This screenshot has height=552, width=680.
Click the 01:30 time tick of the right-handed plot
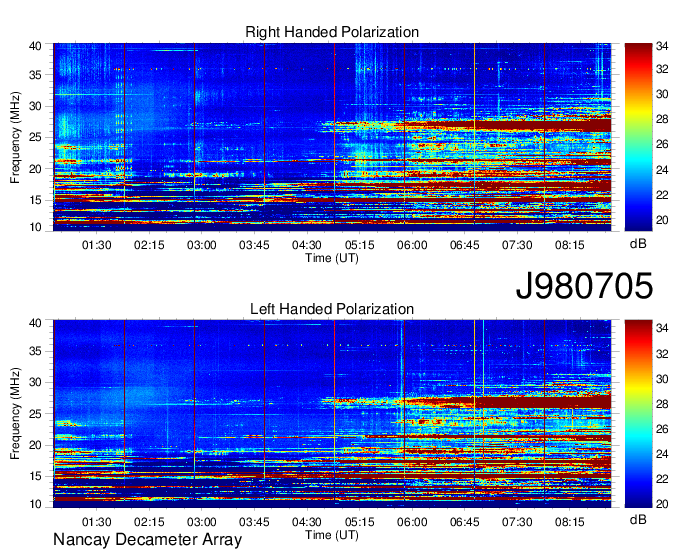click(x=97, y=245)
